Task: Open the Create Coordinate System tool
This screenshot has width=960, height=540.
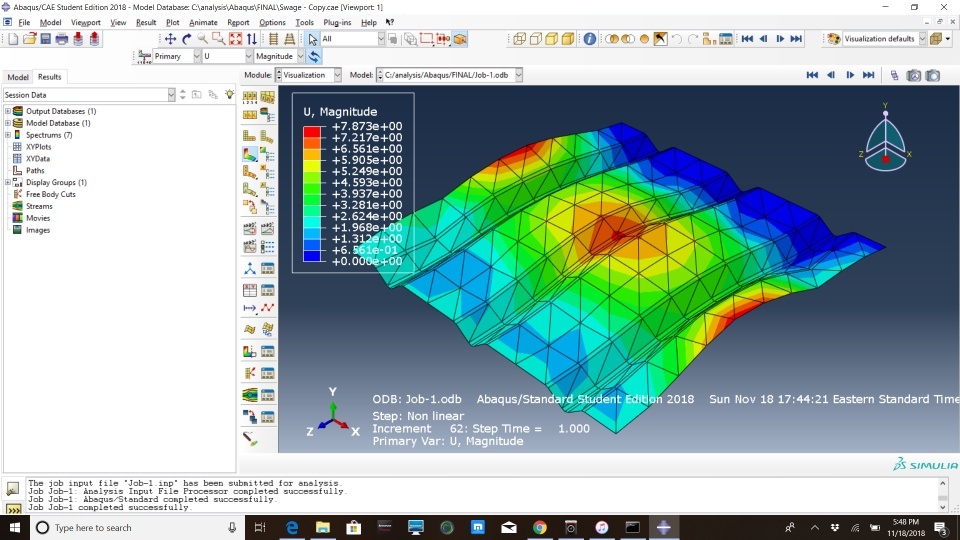Action: coord(250,269)
